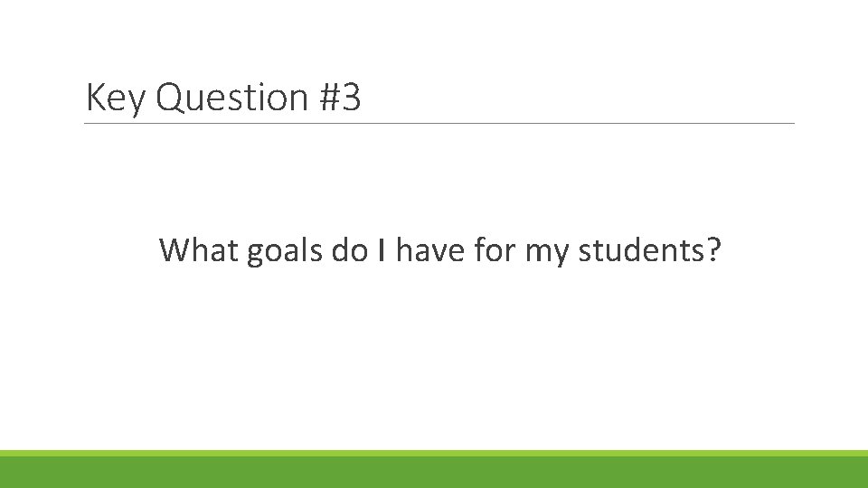Click the bold letter 'I' in the question
Screen dimensions: 868x488
(x=382, y=250)
